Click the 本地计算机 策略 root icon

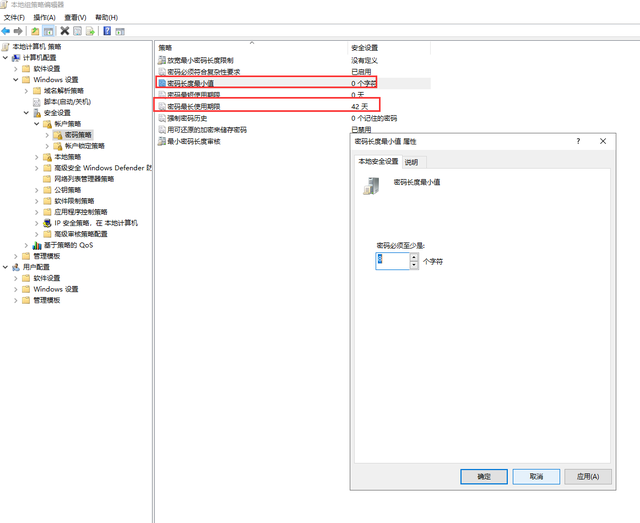pyautogui.click(x=5, y=47)
